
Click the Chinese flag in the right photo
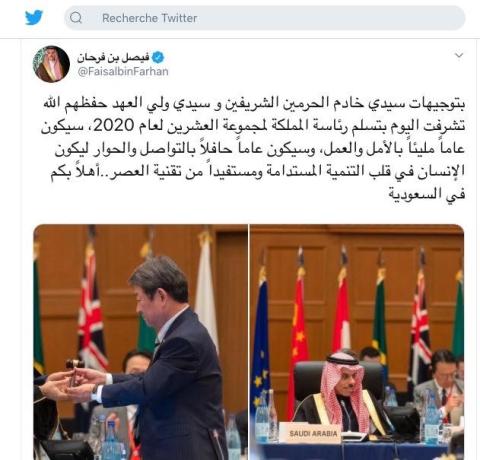[x=299, y=337]
